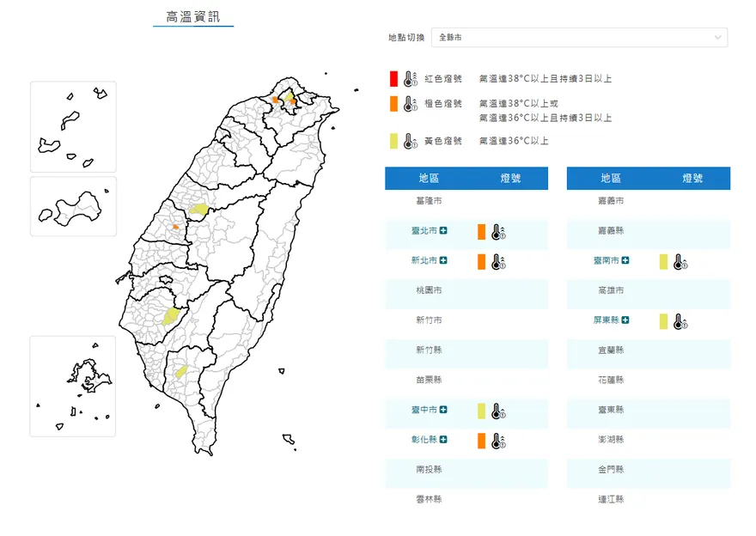Expand the 屏東縣 plus icon

[626, 320]
